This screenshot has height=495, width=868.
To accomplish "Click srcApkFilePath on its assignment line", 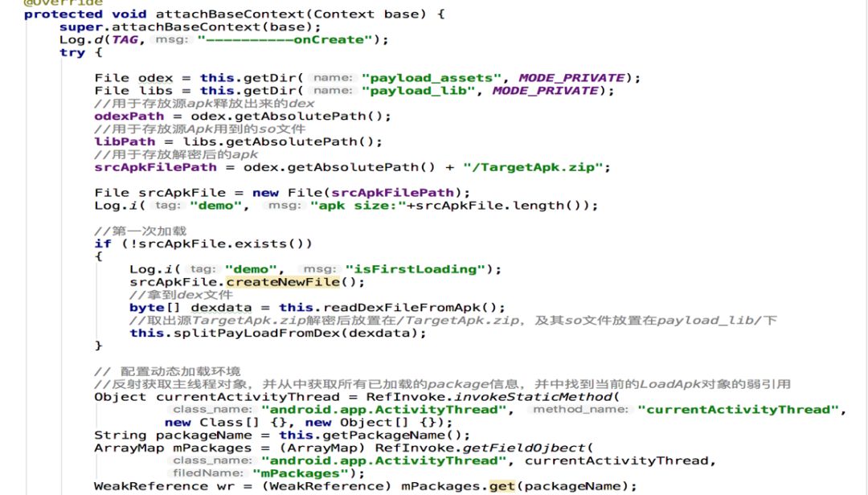I will coord(156,167).
